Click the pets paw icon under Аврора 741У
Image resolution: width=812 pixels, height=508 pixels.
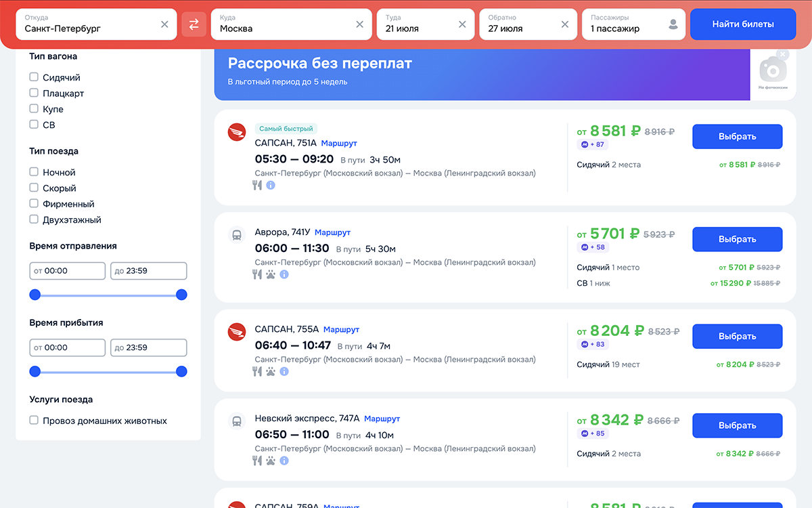click(x=271, y=274)
